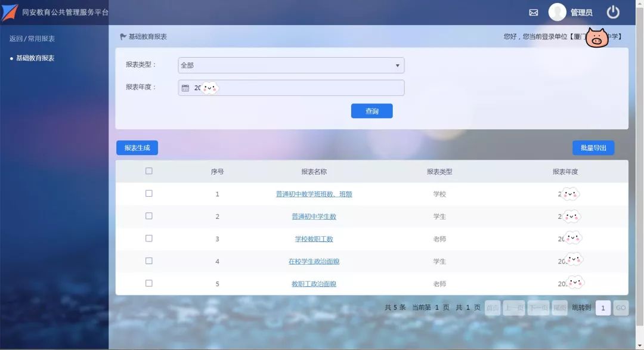The height and width of the screenshot is (350, 644).
Task: Open the 报表类型 dropdown
Action: [291, 66]
